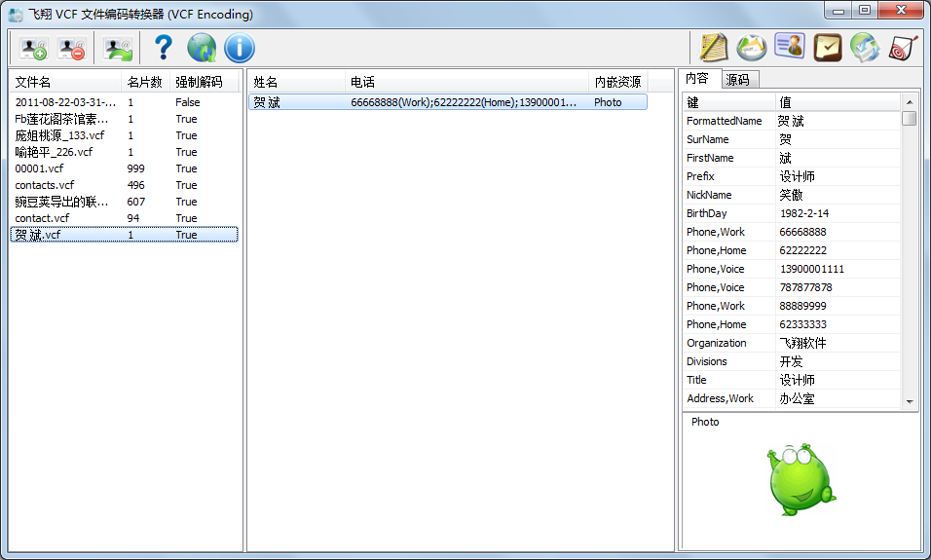Click the 姓名 column header
The height and width of the screenshot is (560, 931).
pos(297,82)
